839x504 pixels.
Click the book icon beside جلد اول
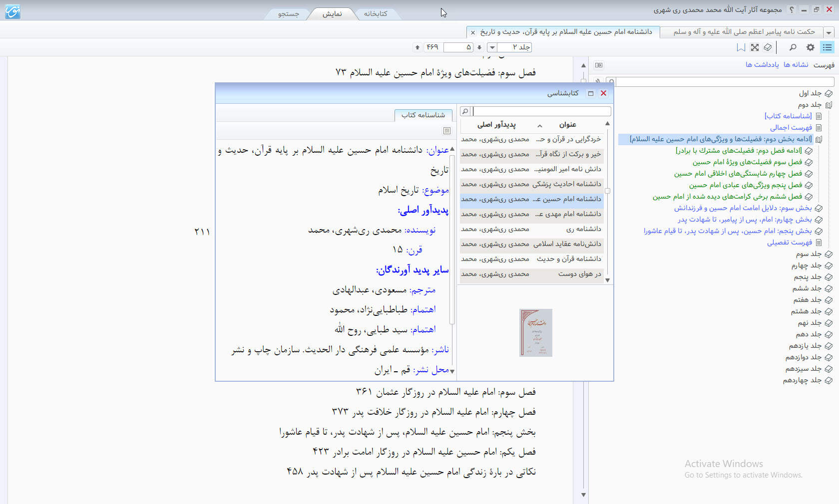tap(829, 93)
